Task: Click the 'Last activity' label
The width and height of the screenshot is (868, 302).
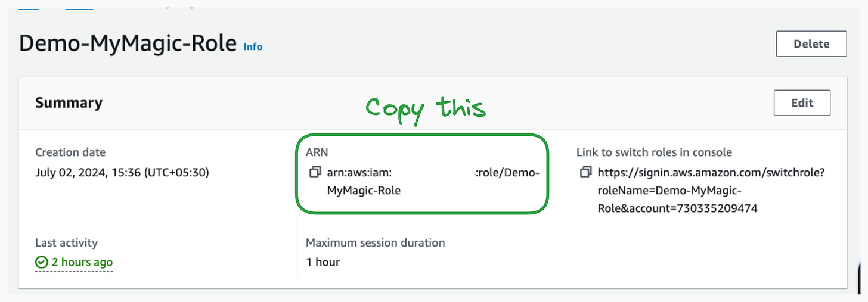Action: 66,242
